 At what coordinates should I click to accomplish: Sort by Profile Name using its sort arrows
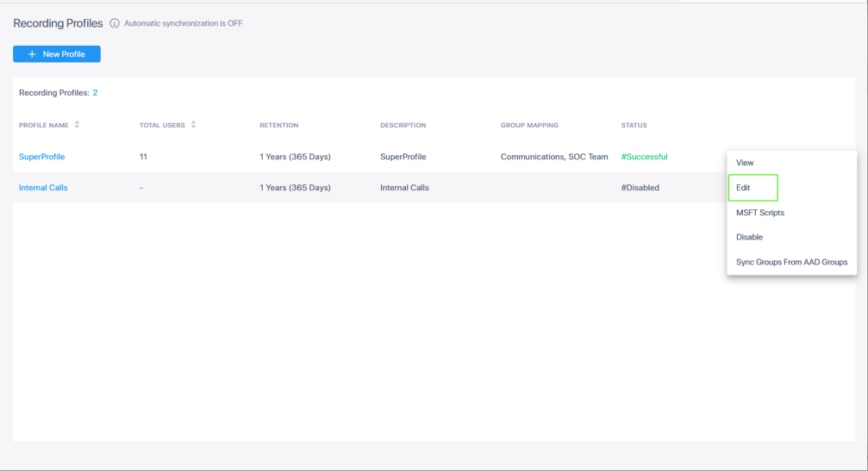pos(77,125)
